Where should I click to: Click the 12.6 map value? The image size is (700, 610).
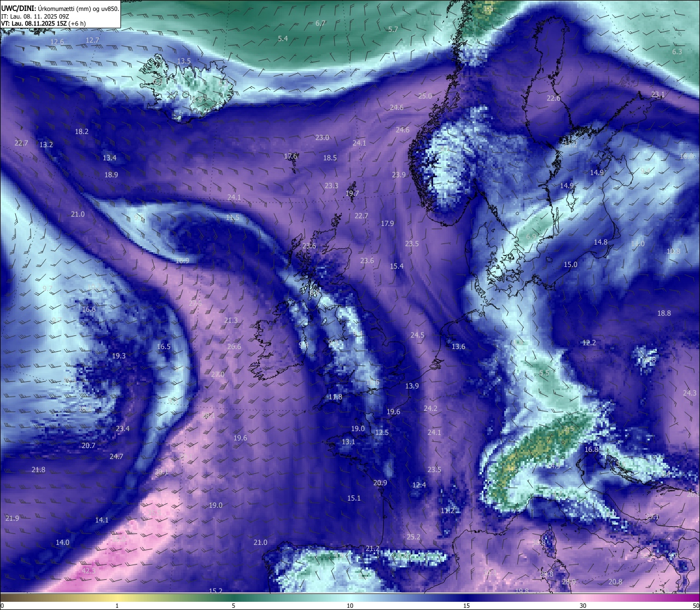[x=57, y=42]
